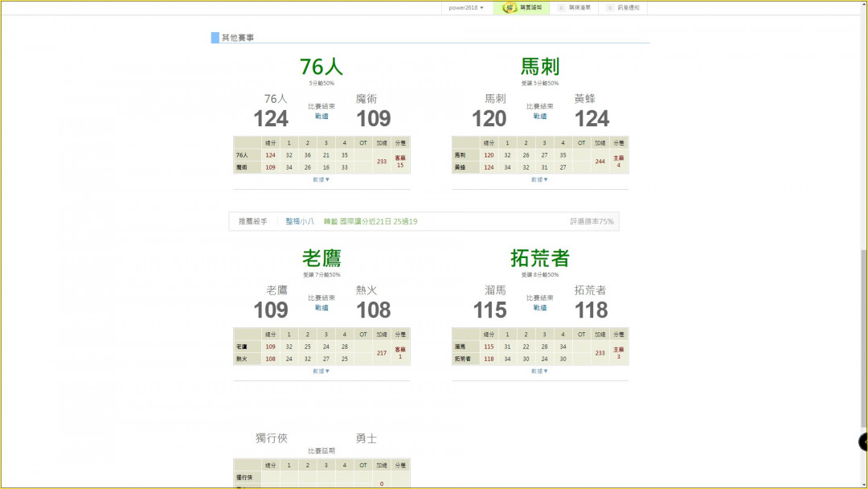
Task: Click the 比賽延期 status text
Action: (321, 451)
